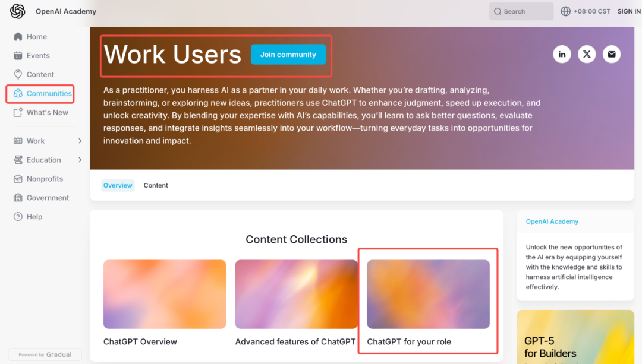Open the ChatGPT for your role collection

pyautogui.click(x=428, y=303)
